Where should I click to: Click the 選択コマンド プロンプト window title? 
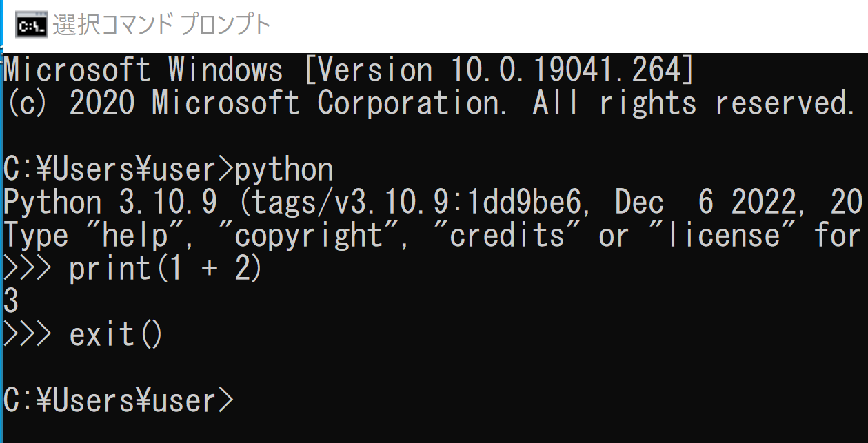[x=162, y=25]
